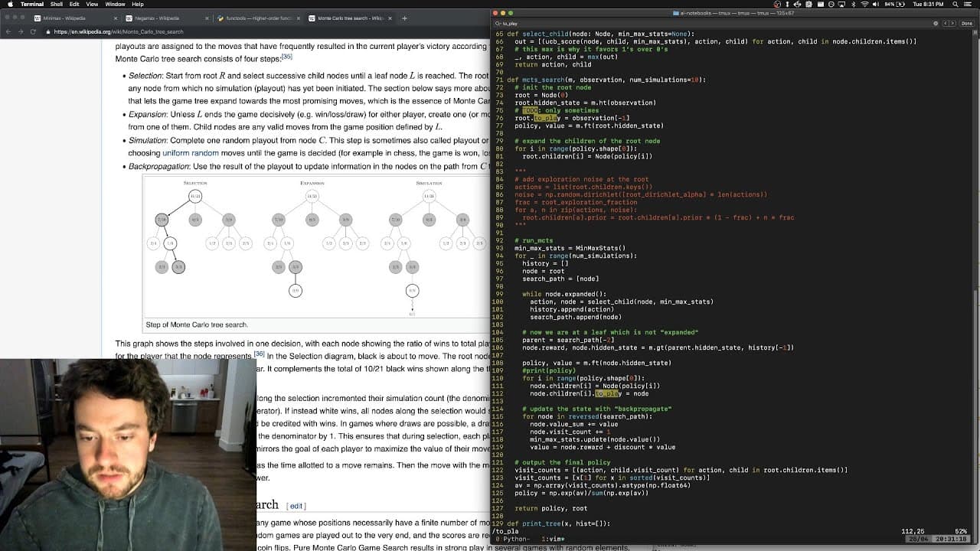Click the 'def print_tree' line in vim
Viewport: 980px width, 551px height.
coord(558,523)
